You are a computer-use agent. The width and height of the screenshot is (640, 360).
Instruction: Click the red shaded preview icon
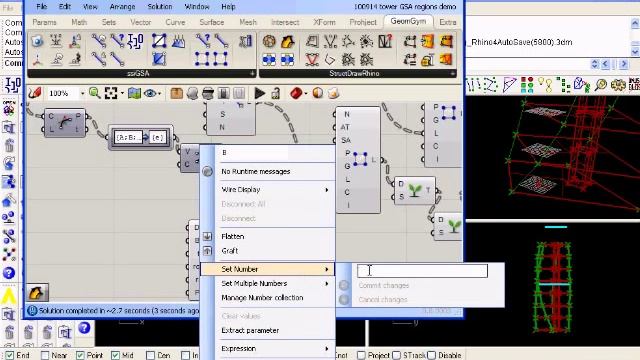pos(296,93)
